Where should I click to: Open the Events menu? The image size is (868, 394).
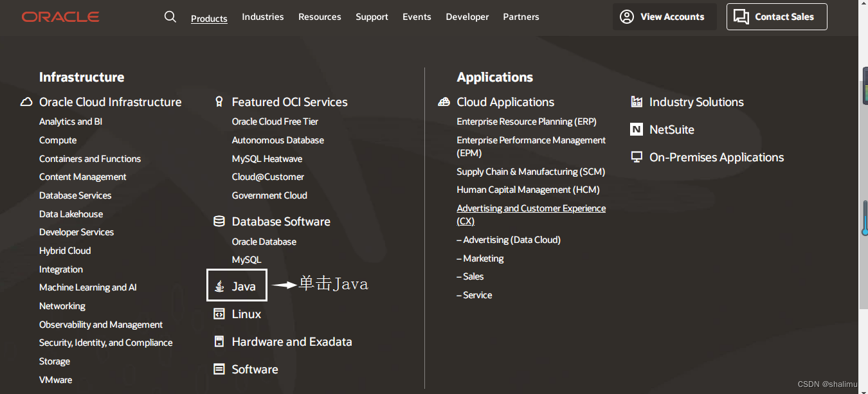point(417,17)
